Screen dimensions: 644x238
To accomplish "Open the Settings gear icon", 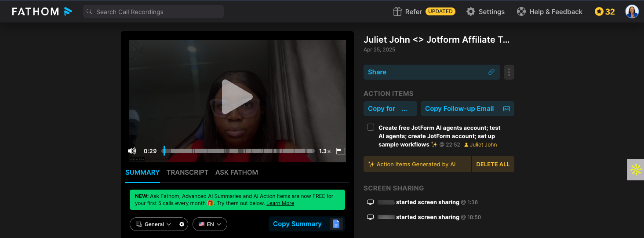I will point(471,11).
